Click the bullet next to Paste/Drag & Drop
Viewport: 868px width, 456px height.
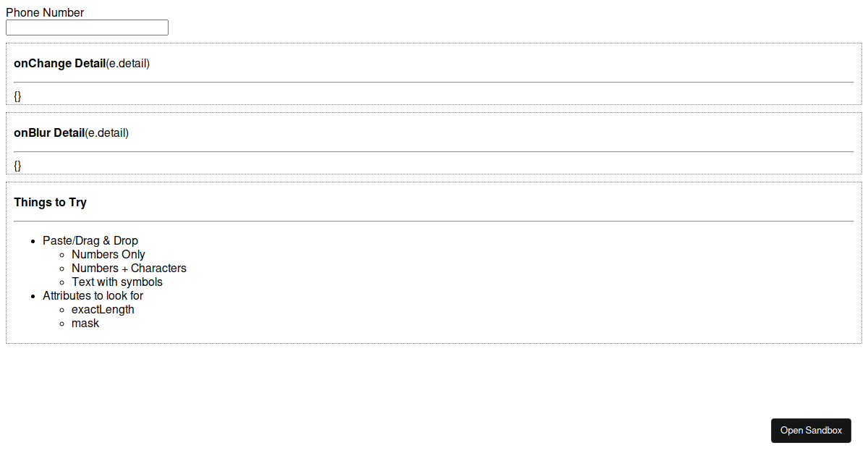[x=33, y=240]
